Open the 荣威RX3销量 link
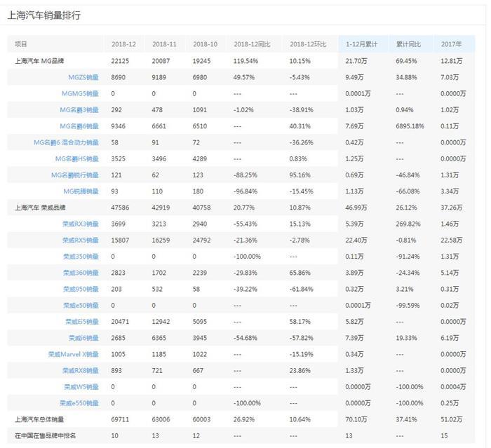Image resolution: width=491 pixels, height=448 pixels. point(81,224)
